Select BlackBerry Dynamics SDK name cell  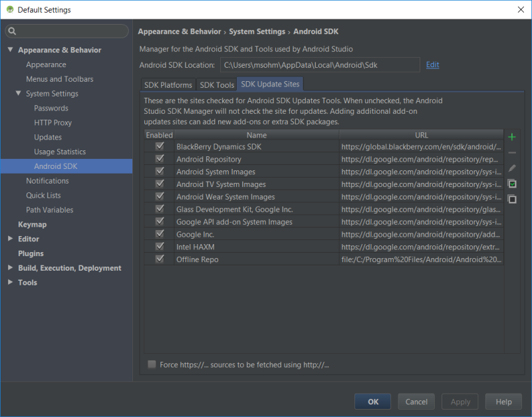coord(257,146)
